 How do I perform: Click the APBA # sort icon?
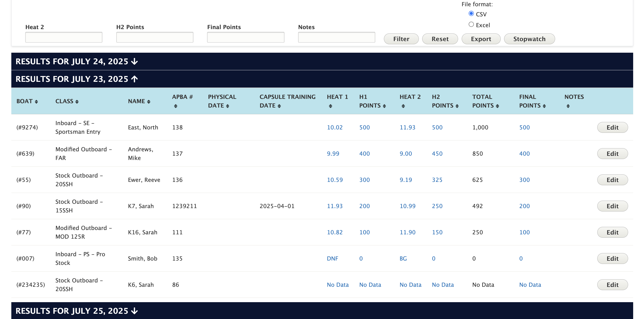click(176, 106)
